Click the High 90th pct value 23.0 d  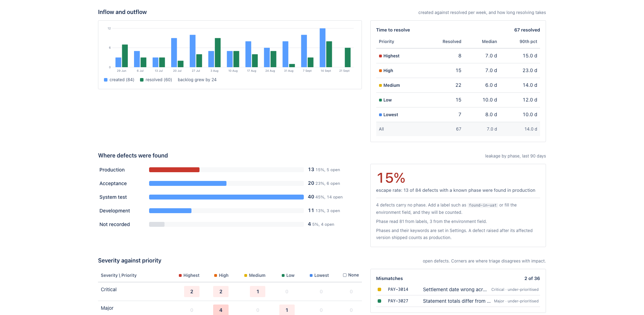tap(530, 71)
